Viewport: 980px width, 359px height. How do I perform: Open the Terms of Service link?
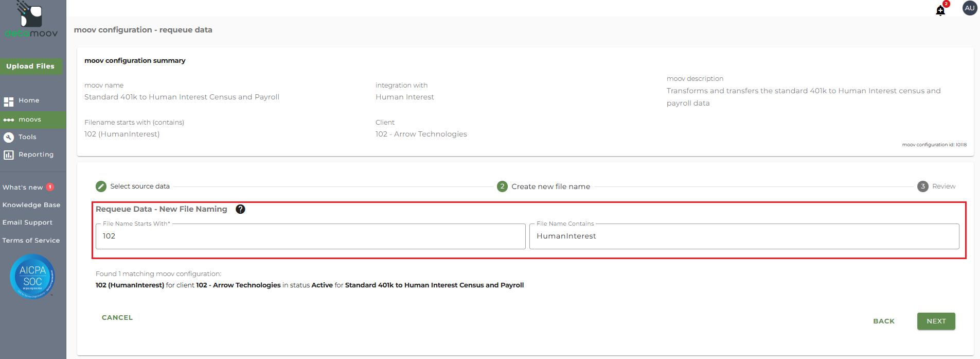click(31, 241)
